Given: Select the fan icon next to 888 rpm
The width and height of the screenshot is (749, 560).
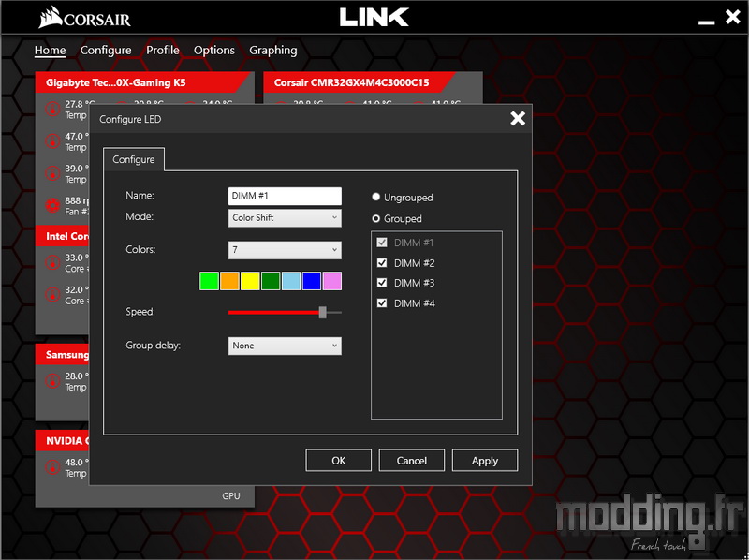Looking at the screenshot, I should point(52,205).
